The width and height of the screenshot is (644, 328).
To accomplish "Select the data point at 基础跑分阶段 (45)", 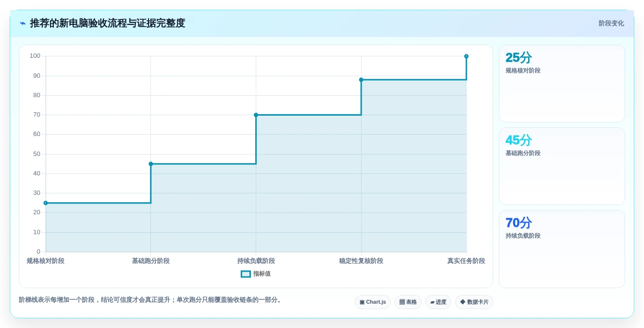I will pos(151,164).
